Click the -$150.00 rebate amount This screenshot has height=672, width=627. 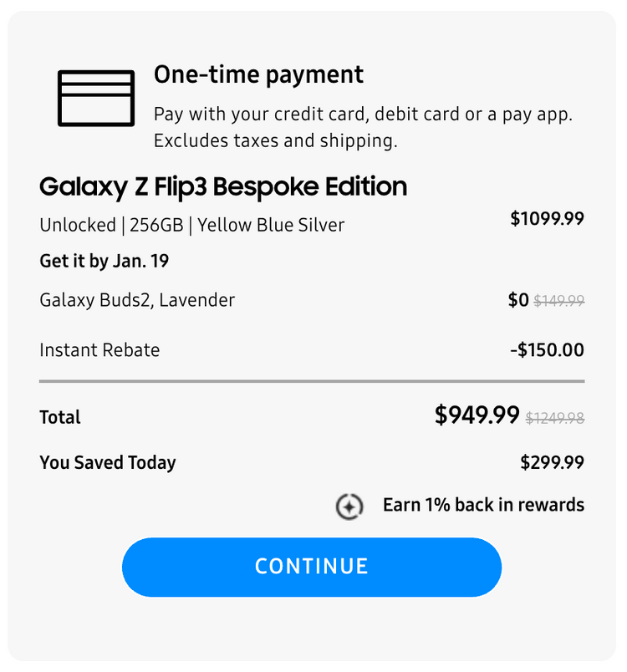(547, 350)
